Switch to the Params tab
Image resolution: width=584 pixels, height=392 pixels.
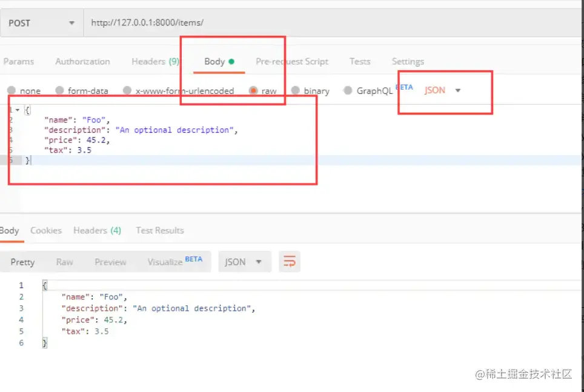[19, 61]
